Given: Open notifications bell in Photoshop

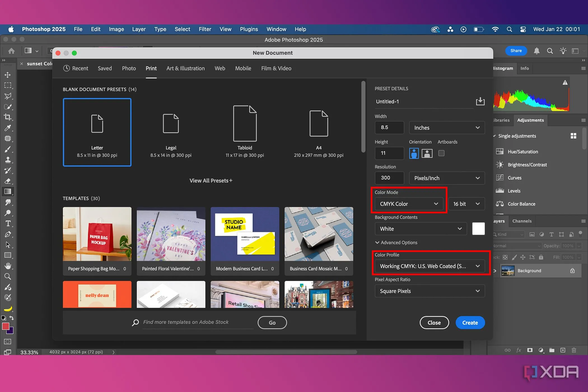Looking at the screenshot, I should point(536,51).
